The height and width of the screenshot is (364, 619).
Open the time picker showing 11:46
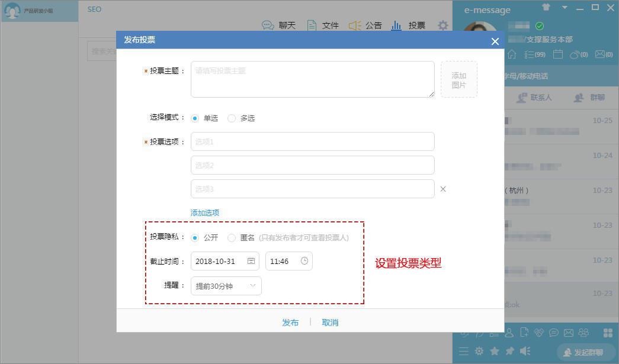304,261
